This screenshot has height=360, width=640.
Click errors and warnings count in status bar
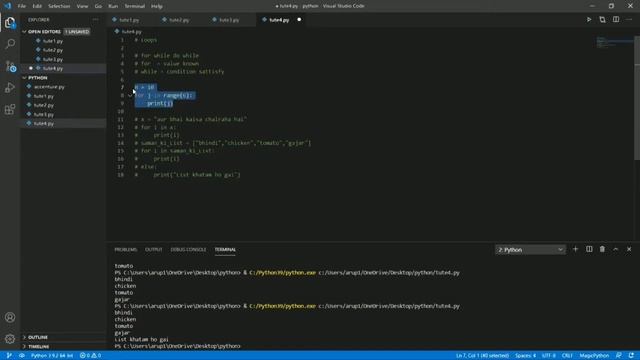[x=90, y=356]
